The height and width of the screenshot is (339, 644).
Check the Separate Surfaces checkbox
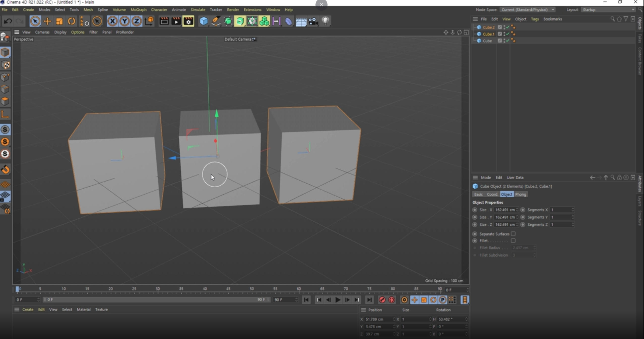tap(513, 234)
